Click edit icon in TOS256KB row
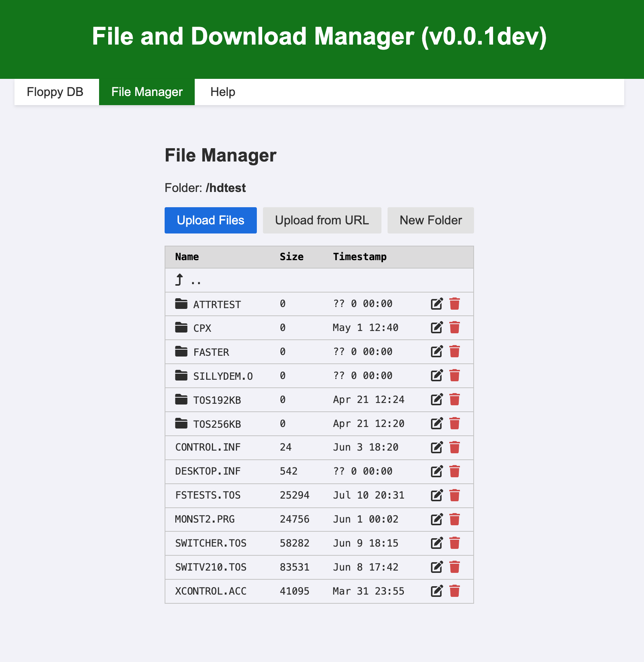Viewport: 644px width, 662px height. pyautogui.click(x=437, y=424)
